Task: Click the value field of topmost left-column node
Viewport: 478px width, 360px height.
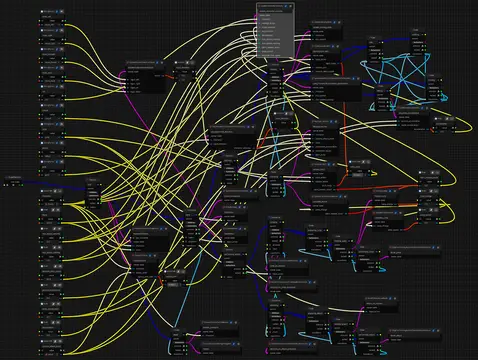Action: point(52,21)
